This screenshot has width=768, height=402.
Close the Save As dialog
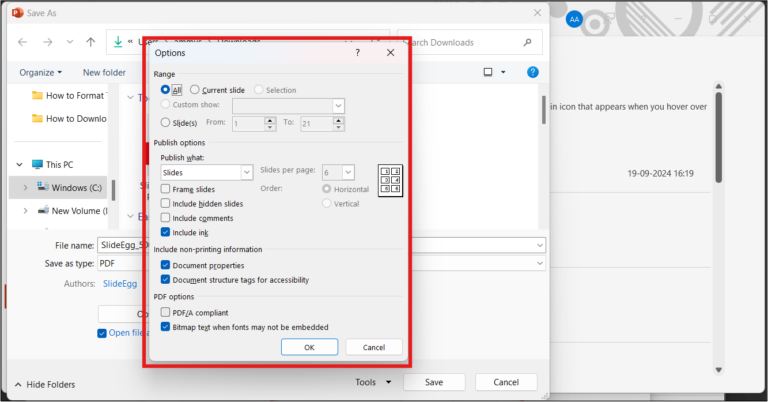click(537, 13)
